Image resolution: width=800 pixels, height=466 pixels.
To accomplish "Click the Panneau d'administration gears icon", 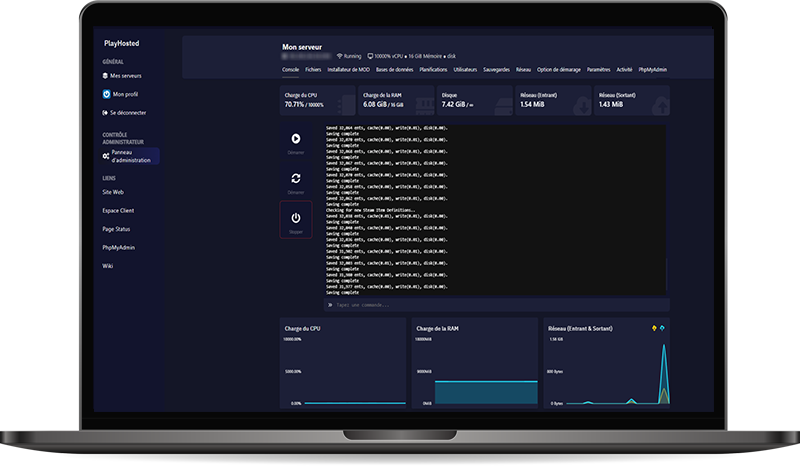I will [106, 156].
